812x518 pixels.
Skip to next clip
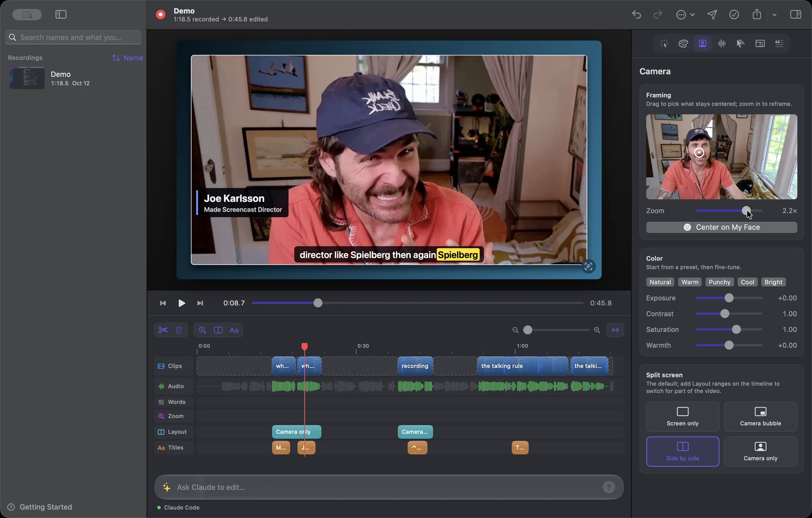200,303
